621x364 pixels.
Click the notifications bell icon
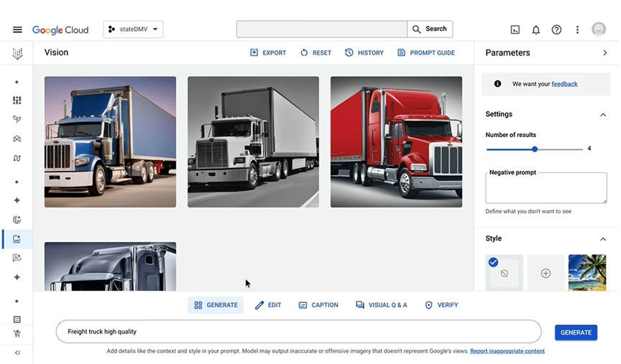(x=535, y=29)
